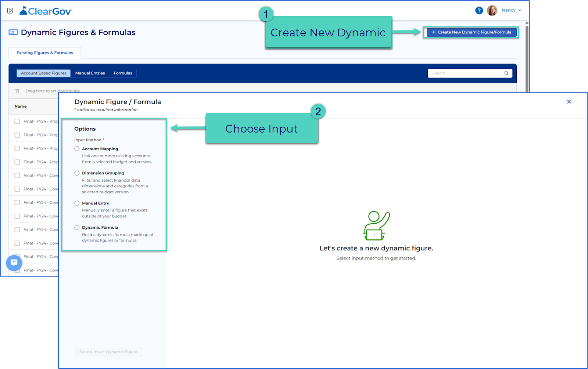Close the Dynamic Figure / Formula dialog
The height and width of the screenshot is (369, 588).
[x=569, y=102]
